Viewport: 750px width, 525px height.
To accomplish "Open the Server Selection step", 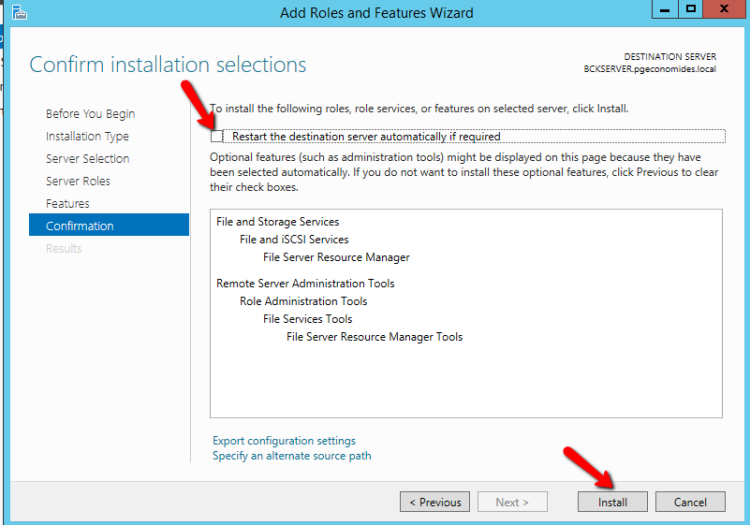I will point(87,159).
